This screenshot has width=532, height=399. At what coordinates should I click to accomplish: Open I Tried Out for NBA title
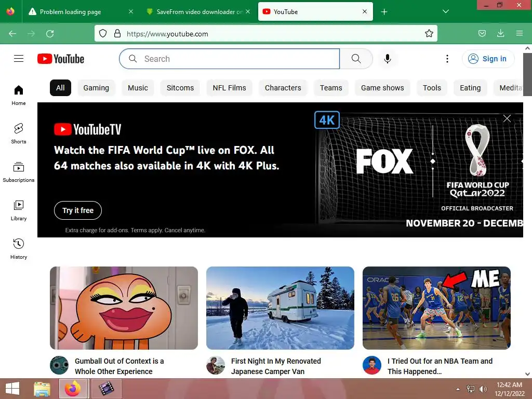click(440, 366)
